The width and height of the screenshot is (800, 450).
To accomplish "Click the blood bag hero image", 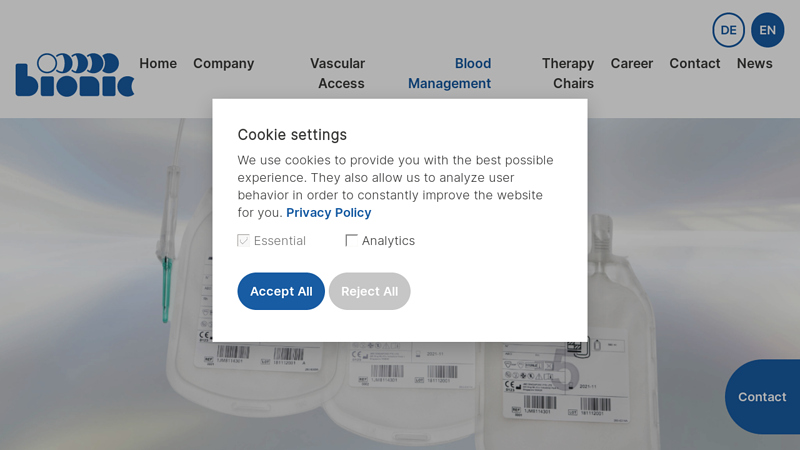I will [x=400, y=390].
